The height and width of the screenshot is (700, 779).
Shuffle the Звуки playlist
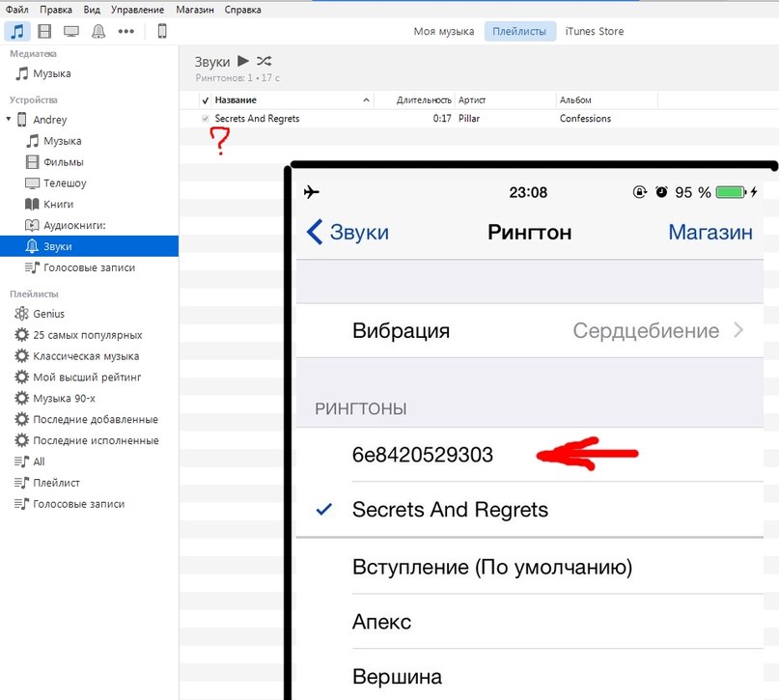coord(264,61)
